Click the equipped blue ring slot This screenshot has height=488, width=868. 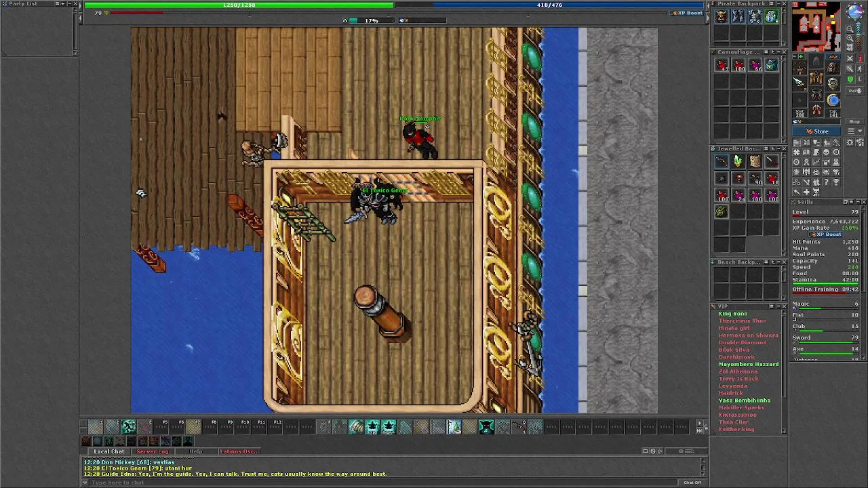click(833, 100)
